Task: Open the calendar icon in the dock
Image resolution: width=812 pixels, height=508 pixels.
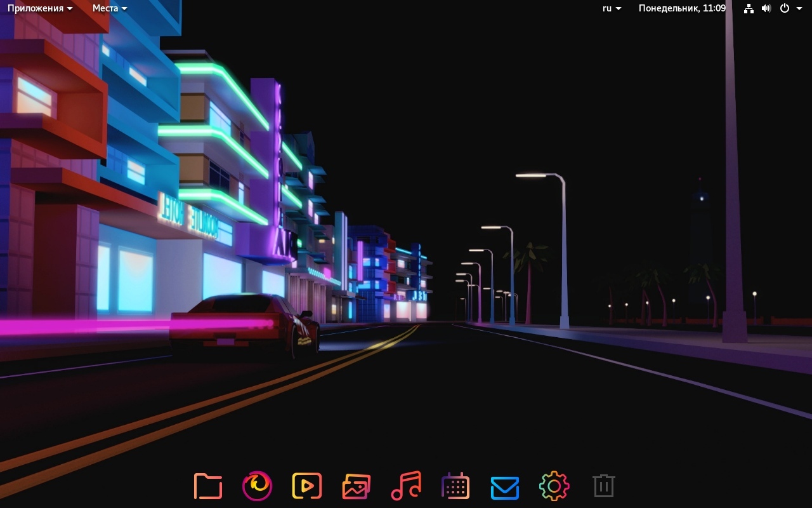Action: point(455,486)
